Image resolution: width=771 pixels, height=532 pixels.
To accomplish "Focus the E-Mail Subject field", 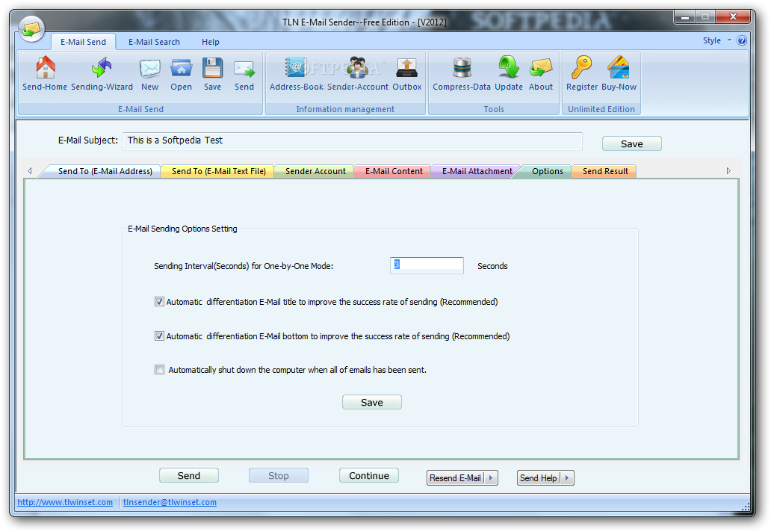I will [353, 141].
